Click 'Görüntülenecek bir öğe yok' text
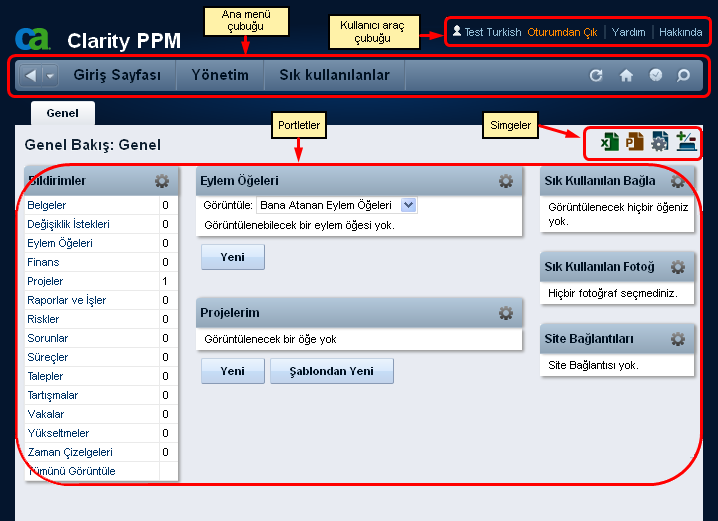This screenshot has height=521, width=718. click(x=270, y=339)
